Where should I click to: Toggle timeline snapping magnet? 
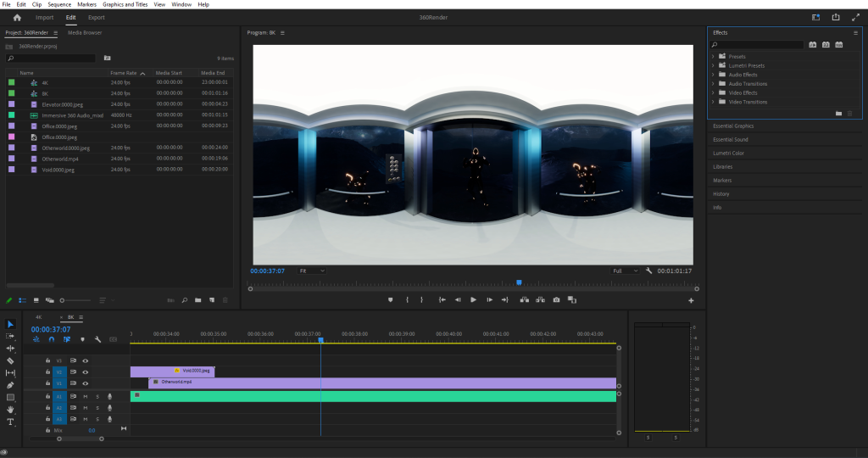click(x=51, y=339)
